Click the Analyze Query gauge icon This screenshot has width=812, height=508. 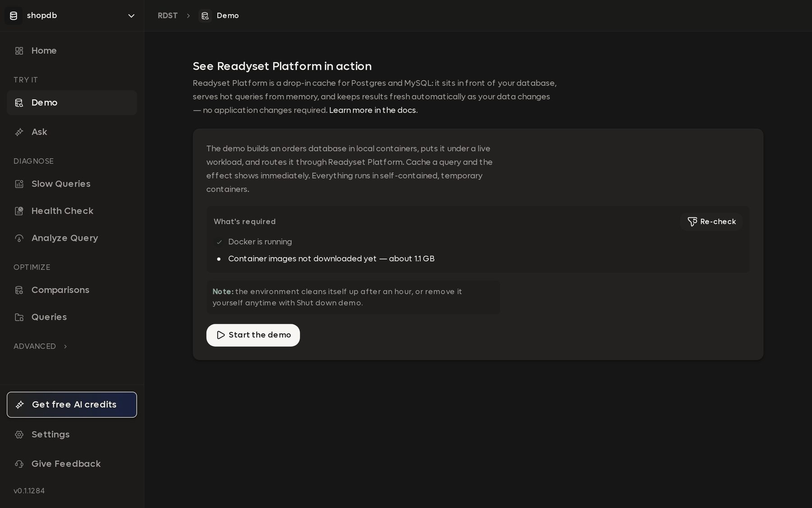pyautogui.click(x=19, y=238)
